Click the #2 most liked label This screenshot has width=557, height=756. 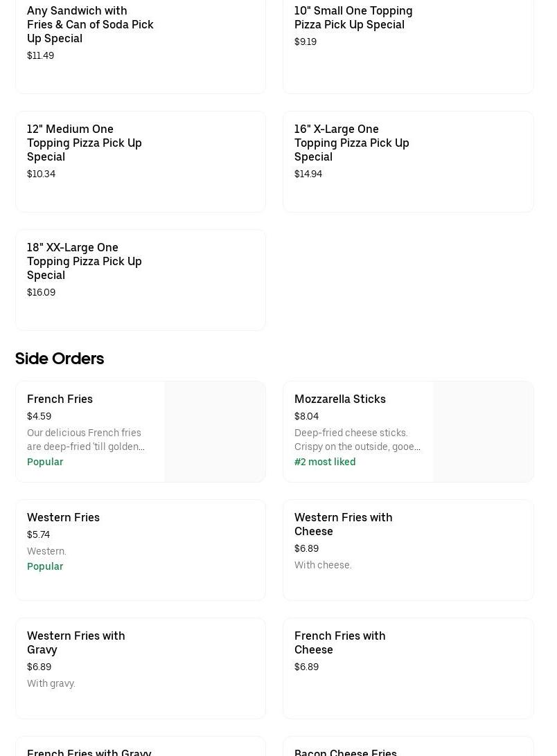pos(324,462)
